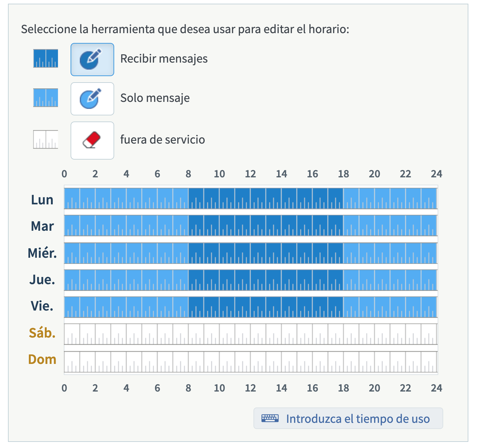The image size is (480, 448).
Task: Click the fuera de servicio label
Action: click(x=163, y=140)
